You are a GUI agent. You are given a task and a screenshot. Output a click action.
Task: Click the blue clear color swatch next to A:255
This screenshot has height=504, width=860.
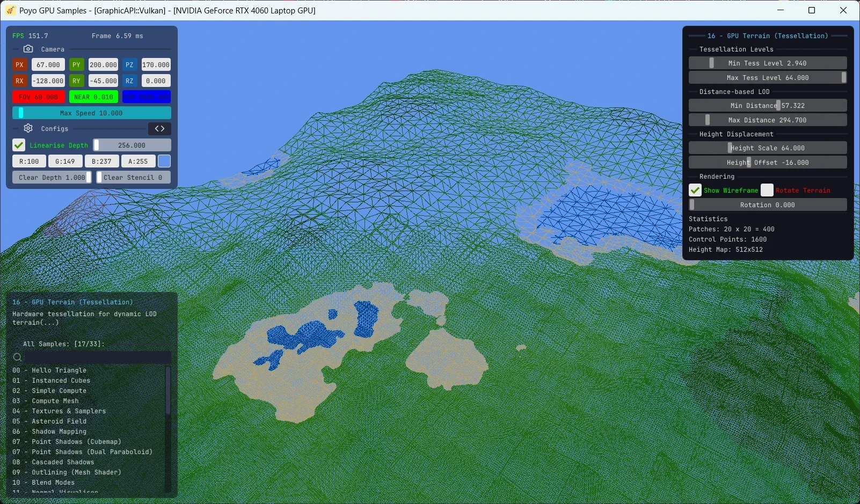point(164,161)
